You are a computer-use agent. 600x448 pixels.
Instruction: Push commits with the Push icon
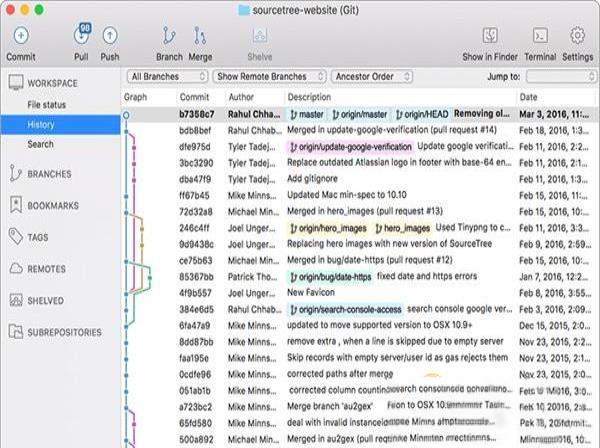pos(110,36)
